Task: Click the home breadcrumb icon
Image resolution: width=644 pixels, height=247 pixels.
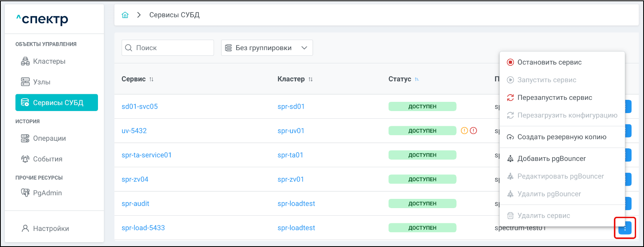Action: [125, 15]
